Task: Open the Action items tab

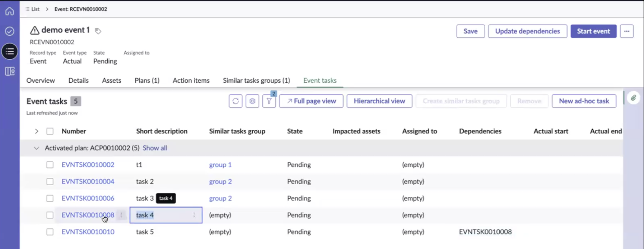Action: pyautogui.click(x=191, y=81)
